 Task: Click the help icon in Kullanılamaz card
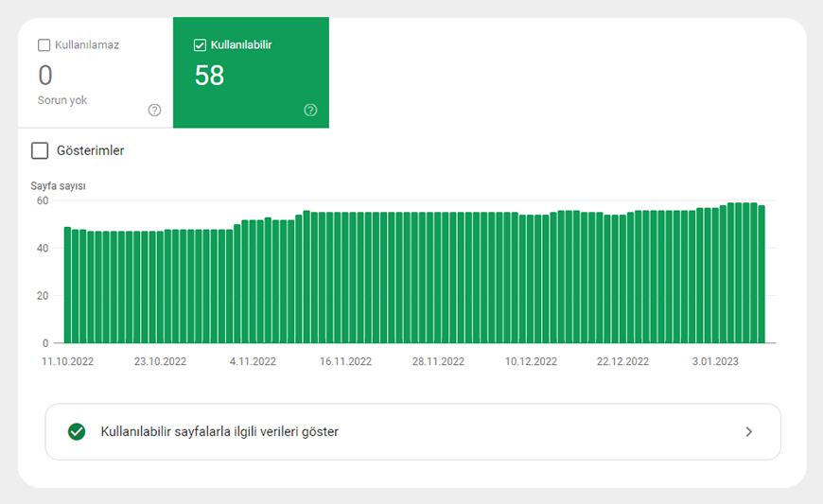[x=155, y=110]
